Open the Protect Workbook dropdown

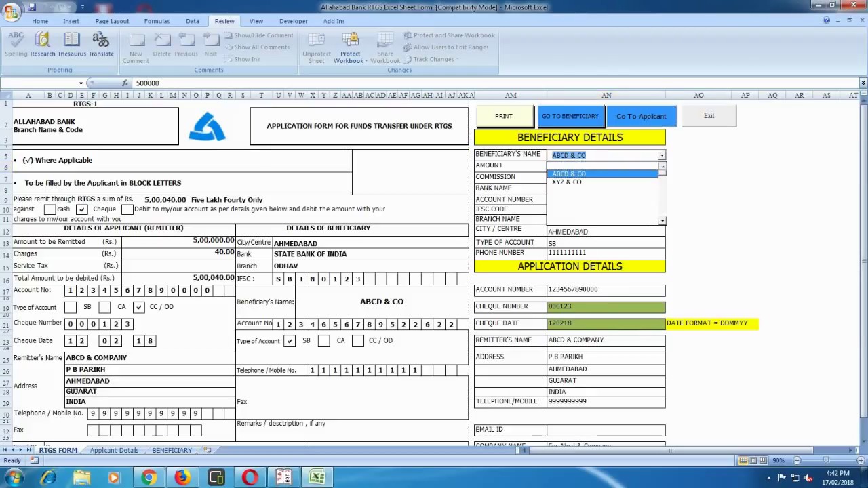[351, 47]
